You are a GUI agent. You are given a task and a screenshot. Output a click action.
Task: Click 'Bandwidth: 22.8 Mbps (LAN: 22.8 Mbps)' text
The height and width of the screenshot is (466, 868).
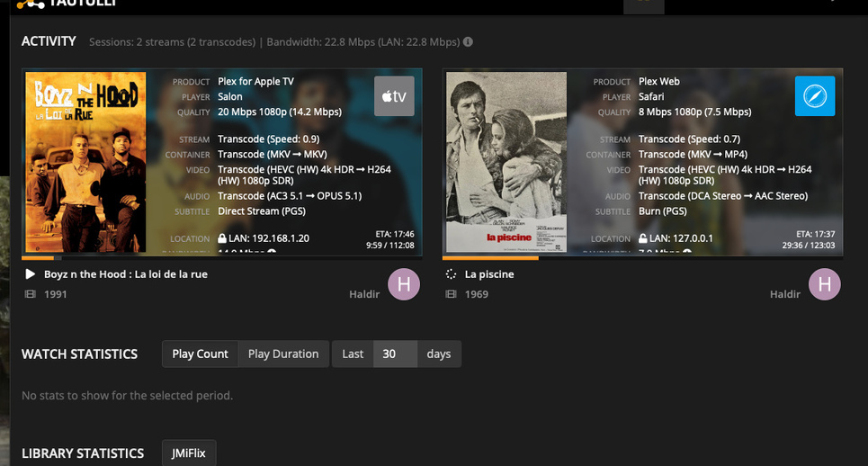click(363, 42)
